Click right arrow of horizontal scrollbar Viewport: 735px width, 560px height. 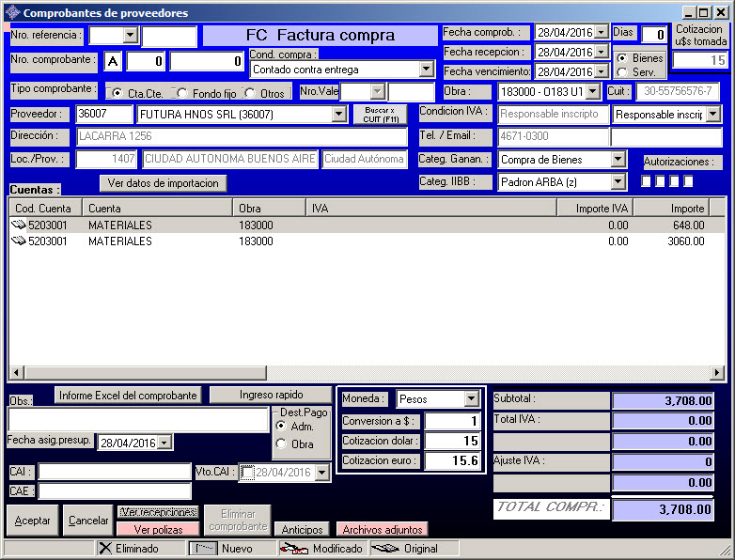717,373
